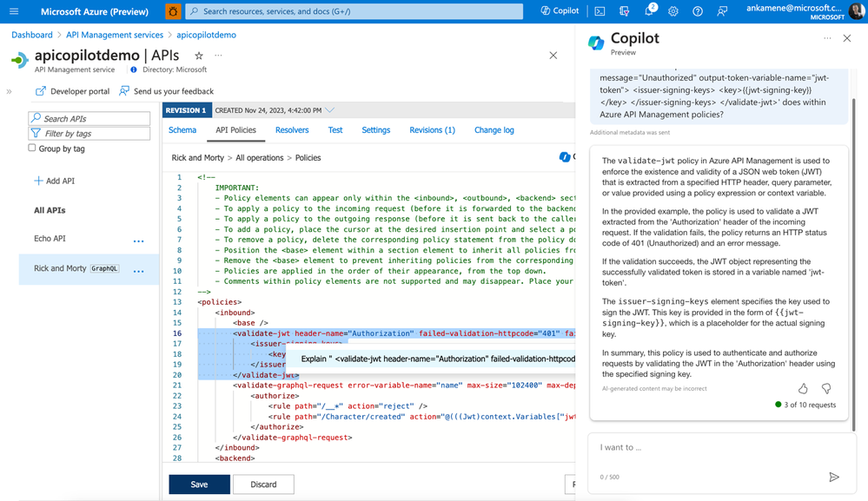Click the Explain validate-jwt suggestion popup

(x=431, y=359)
